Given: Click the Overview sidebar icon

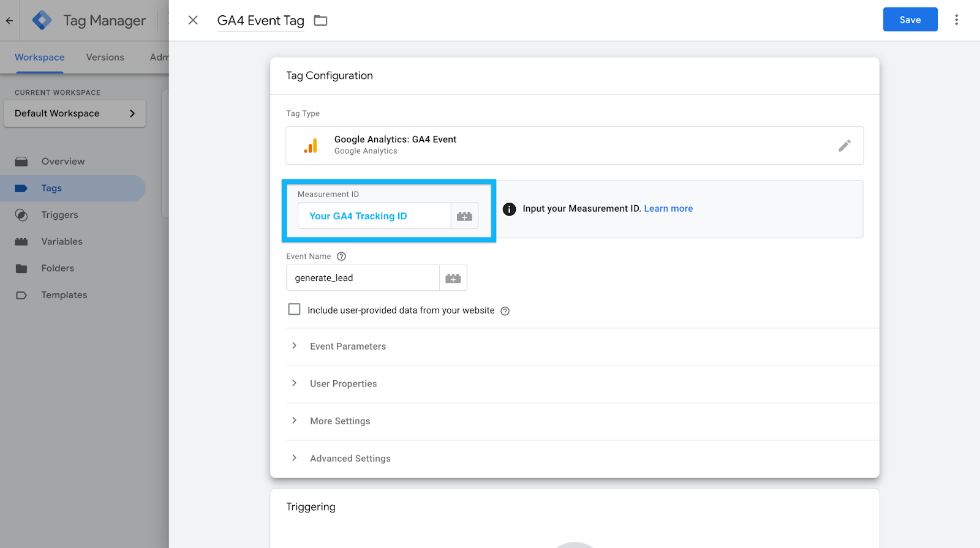Looking at the screenshot, I should (x=21, y=162).
